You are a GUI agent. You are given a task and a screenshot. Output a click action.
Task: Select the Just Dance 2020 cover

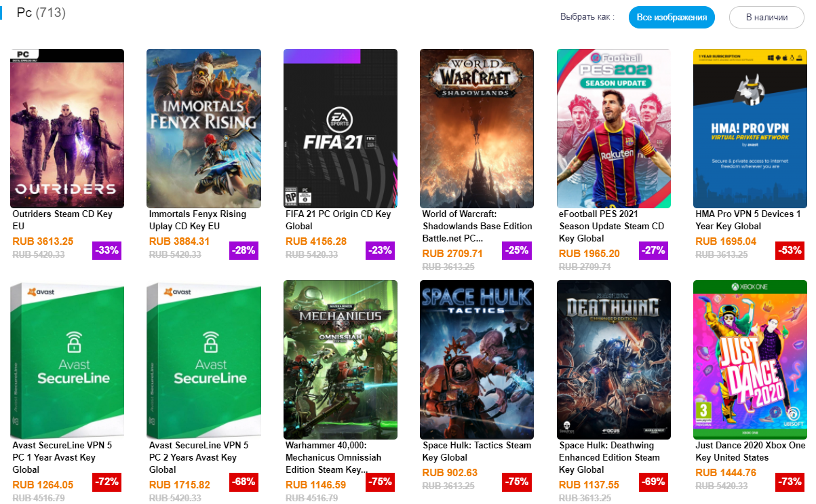click(750, 360)
